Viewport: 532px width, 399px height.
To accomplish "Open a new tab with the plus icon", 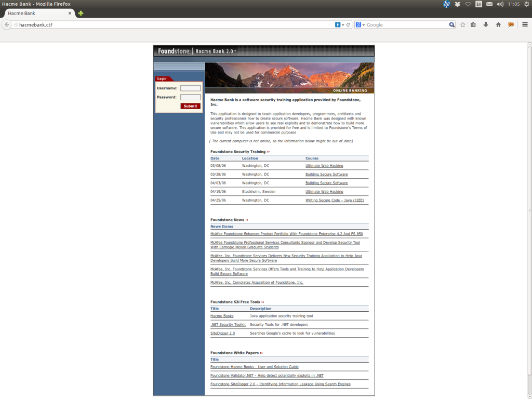I will [81, 13].
